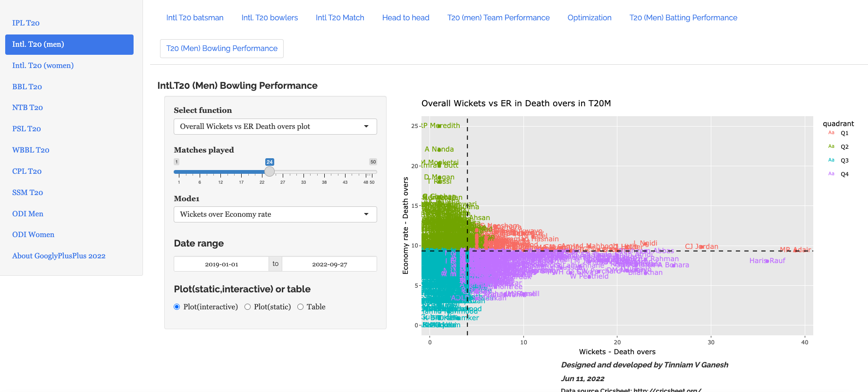Click the Matches played slider handle

click(x=270, y=171)
